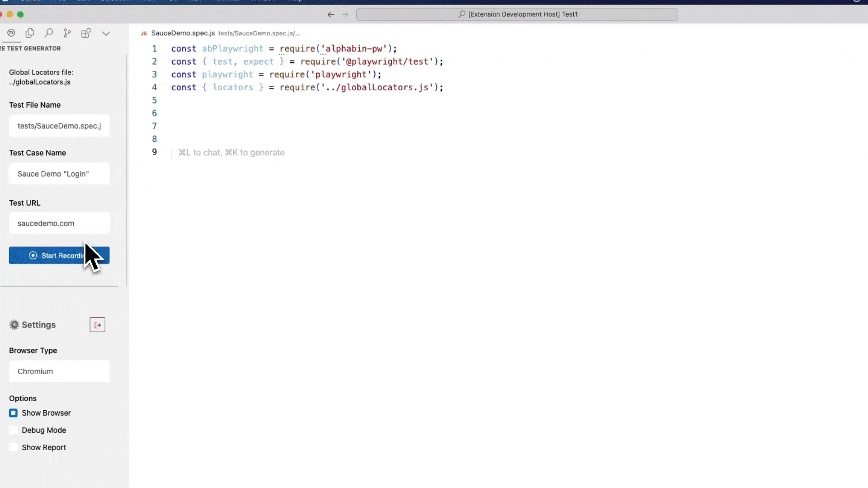
Task: Enable the Debug Mode checkbox
Action: (14, 430)
